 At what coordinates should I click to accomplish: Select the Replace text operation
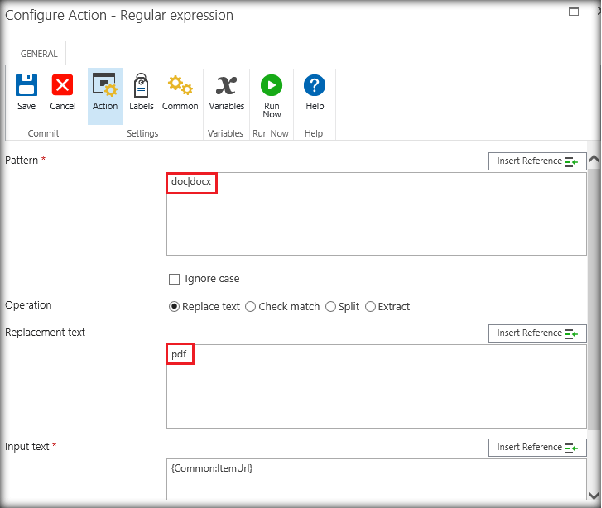coord(174,306)
